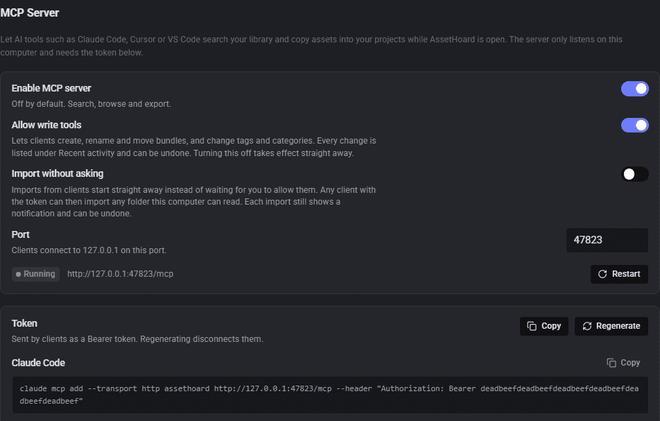Click the Port number field showing 47823
The width and height of the screenshot is (660, 421).
pyautogui.click(x=607, y=240)
